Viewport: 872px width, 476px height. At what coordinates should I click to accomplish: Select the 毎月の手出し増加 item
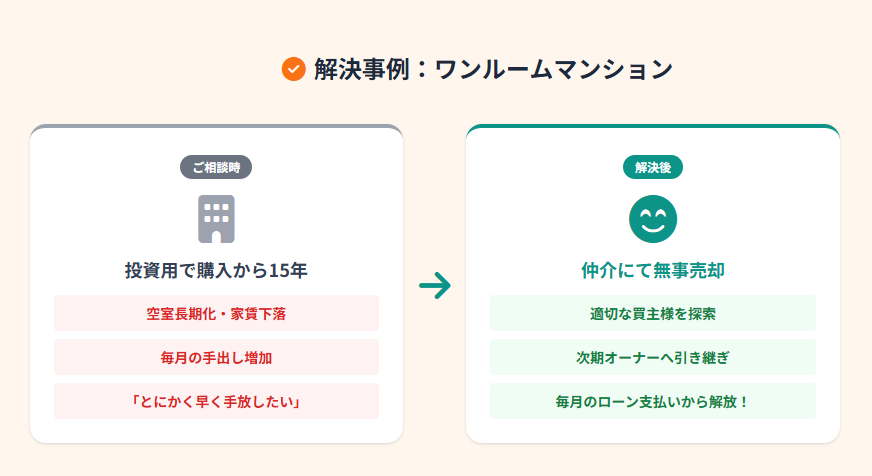coord(216,357)
